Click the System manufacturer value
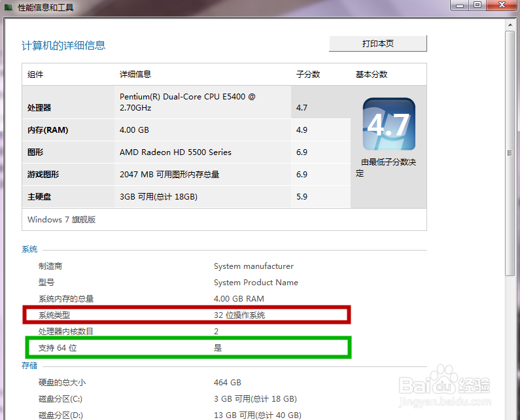This screenshot has width=520, height=420. pyautogui.click(x=254, y=266)
